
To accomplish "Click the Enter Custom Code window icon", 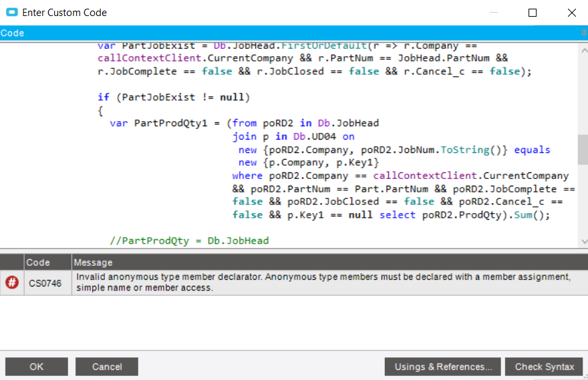I will (x=12, y=13).
